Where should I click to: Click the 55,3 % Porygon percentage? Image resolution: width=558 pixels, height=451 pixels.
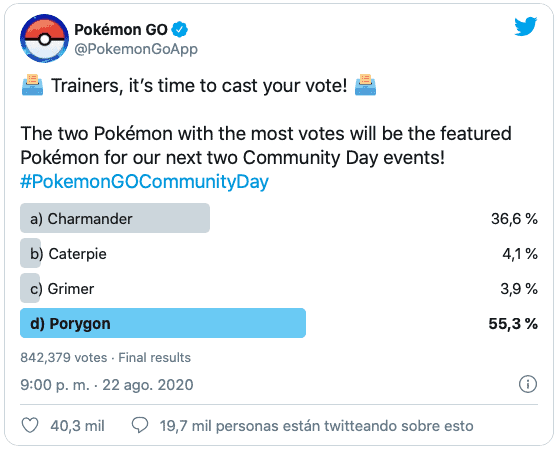(x=513, y=324)
